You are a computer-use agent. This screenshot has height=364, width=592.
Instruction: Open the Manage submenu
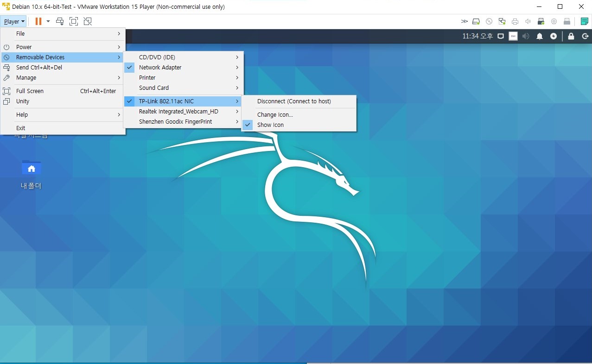[63, 78]
